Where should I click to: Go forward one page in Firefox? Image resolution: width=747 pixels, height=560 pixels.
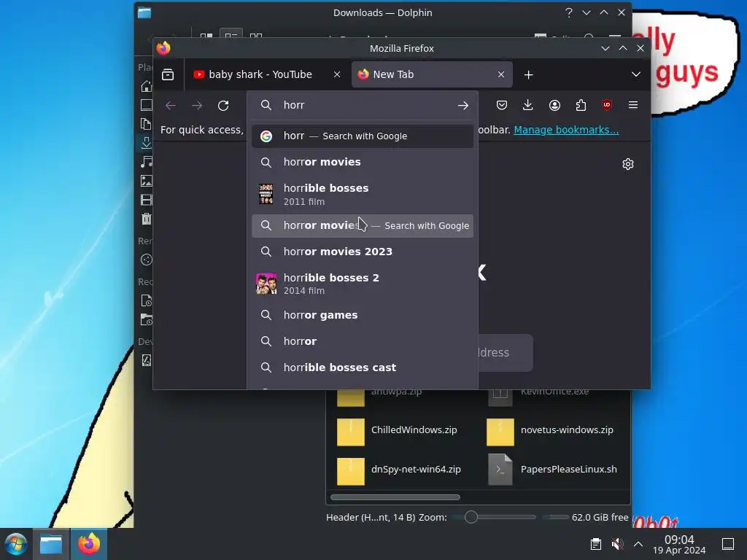[197, 105]
